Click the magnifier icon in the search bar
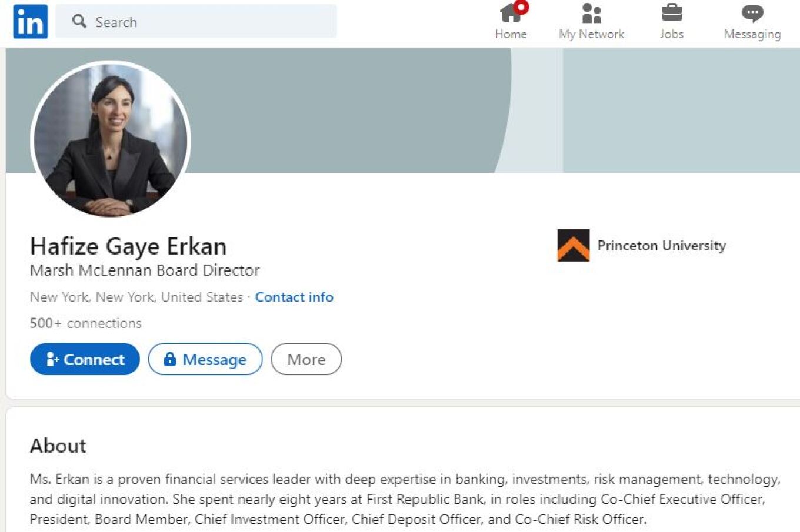The width and height of the screenshot is (800, 532). tap(79, 22)
